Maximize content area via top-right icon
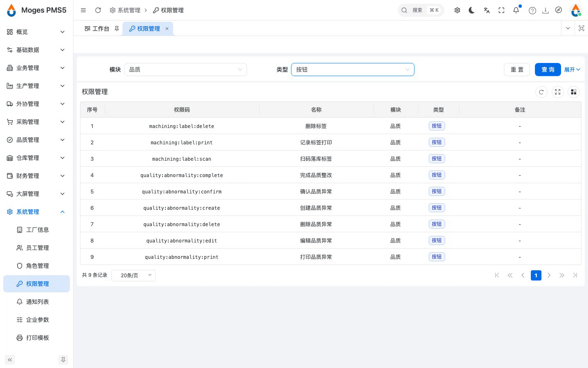588x368 pixels. [581, 28]
